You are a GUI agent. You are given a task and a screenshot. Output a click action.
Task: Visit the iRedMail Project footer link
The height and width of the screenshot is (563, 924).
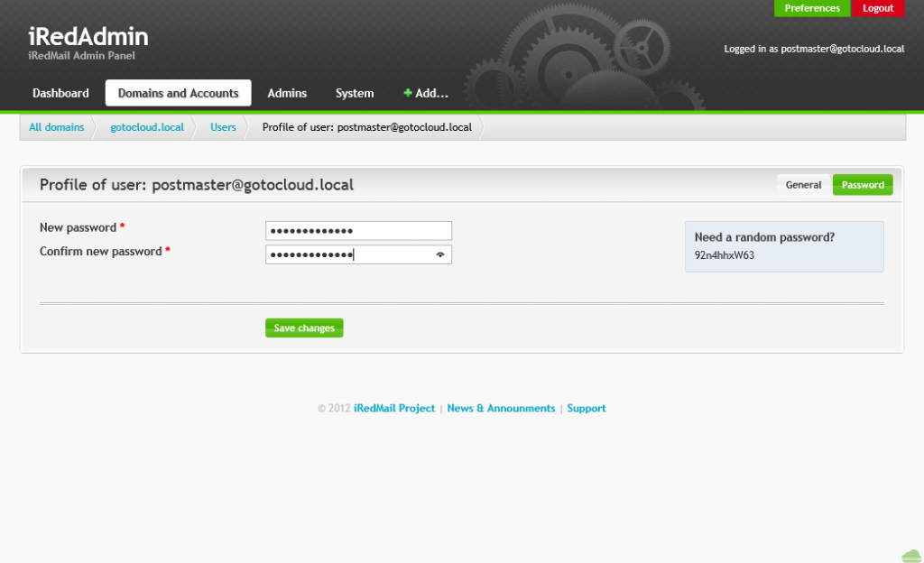[x=394, y=409]
